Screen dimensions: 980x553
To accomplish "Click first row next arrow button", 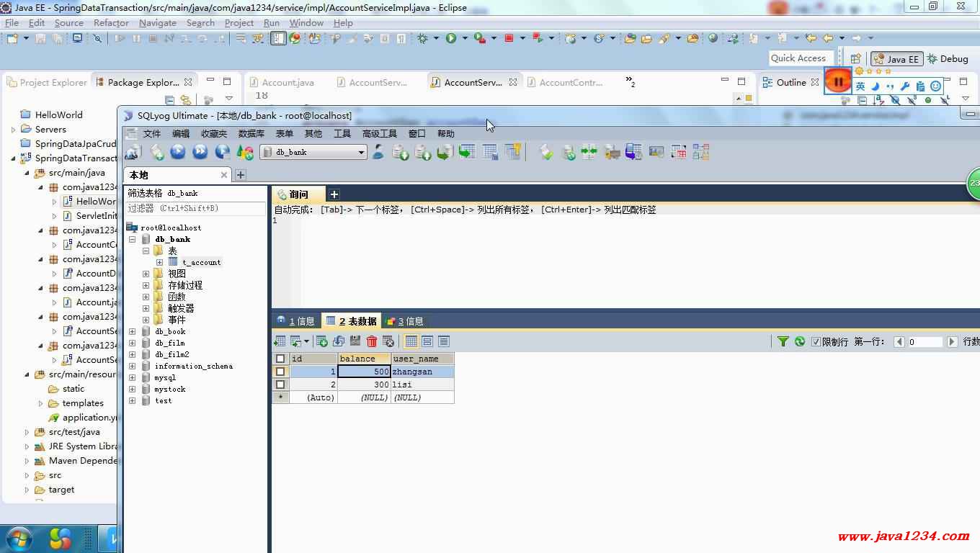I will point(952,341).
